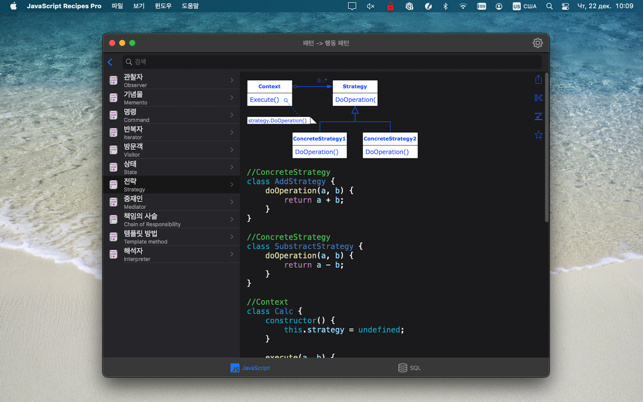Click the collapse-down arrow icon on right side
This screenshot has width=643, height=402.
(x=538, y=116)
